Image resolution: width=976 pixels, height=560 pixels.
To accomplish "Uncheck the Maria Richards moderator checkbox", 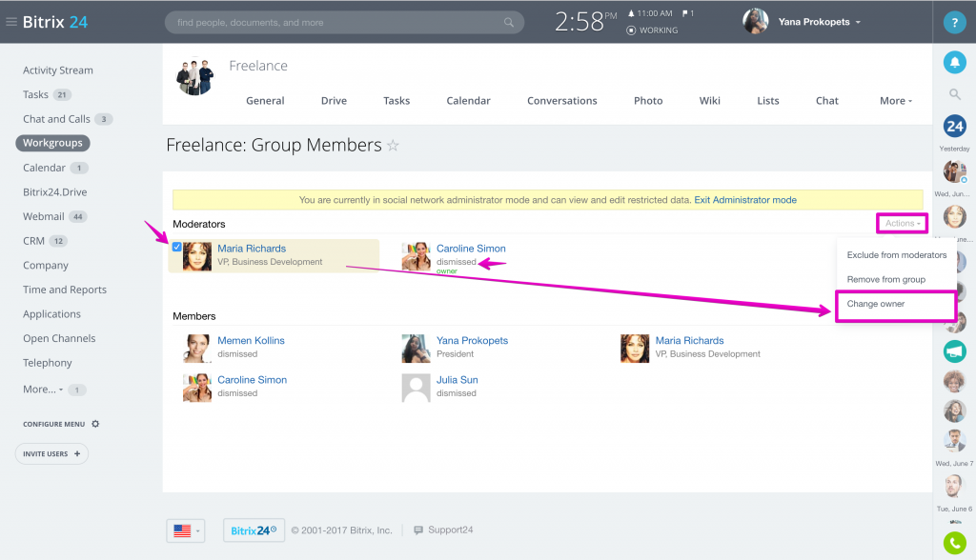I will tap(176, 247).
